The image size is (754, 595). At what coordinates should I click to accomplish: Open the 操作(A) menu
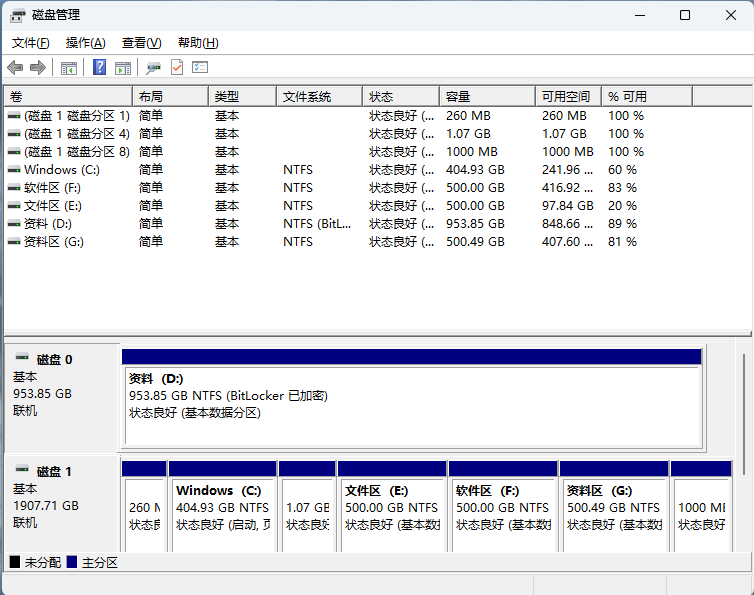85,43
